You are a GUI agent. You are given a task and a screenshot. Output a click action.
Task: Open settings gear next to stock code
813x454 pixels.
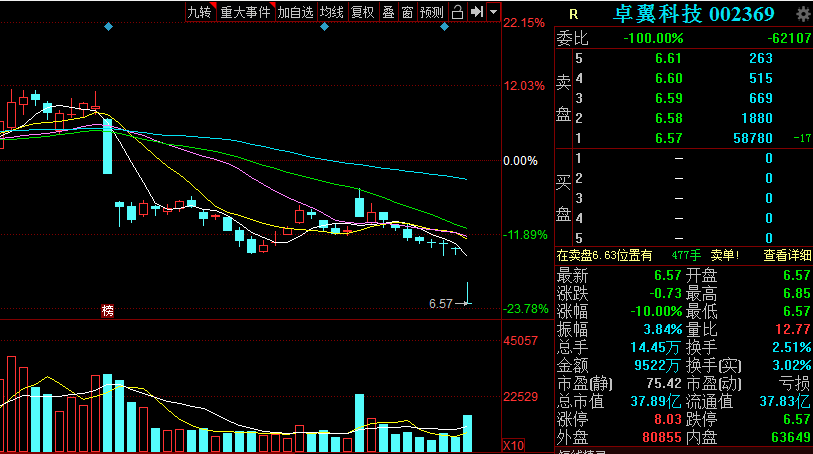pos(803,14)
